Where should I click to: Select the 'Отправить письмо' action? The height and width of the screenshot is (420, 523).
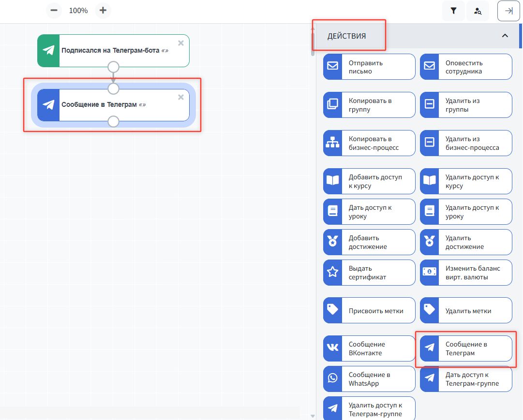(369, 67)
